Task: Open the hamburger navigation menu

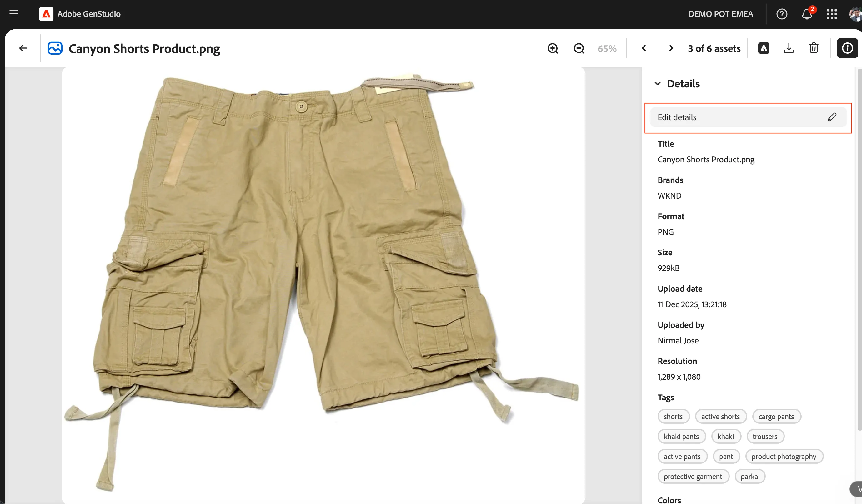Action: point(14,14)
